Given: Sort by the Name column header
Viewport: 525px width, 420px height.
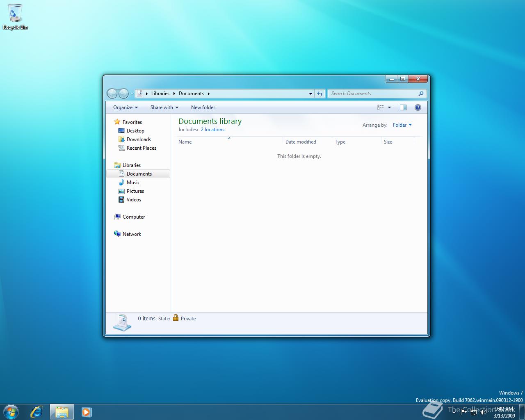Looking at the screenshot, I should point(229,142).
